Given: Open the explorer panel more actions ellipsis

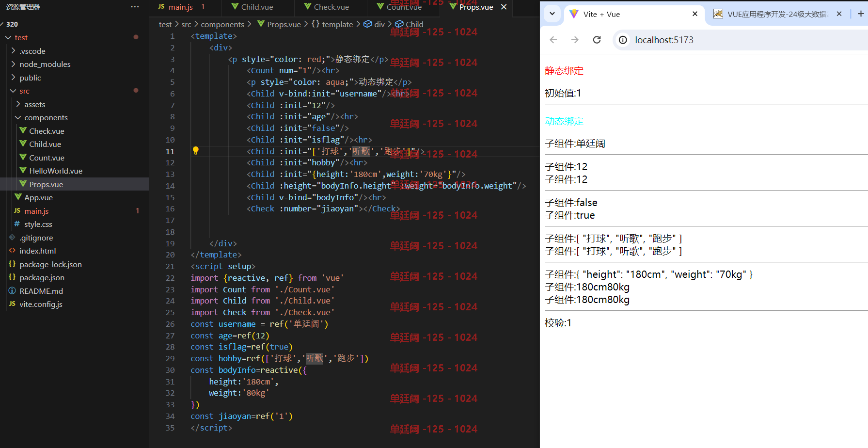Looking at the screenshot, I should tap(135, 7).
